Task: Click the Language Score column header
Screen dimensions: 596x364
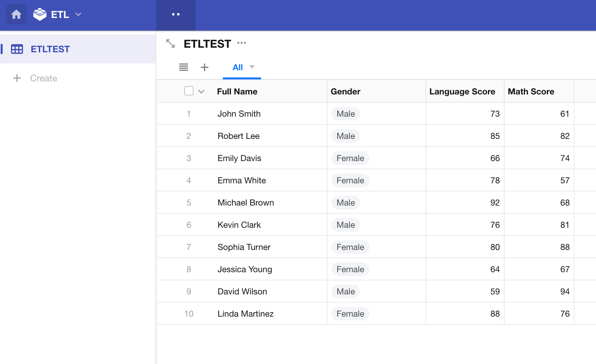Action: [462, 91]
